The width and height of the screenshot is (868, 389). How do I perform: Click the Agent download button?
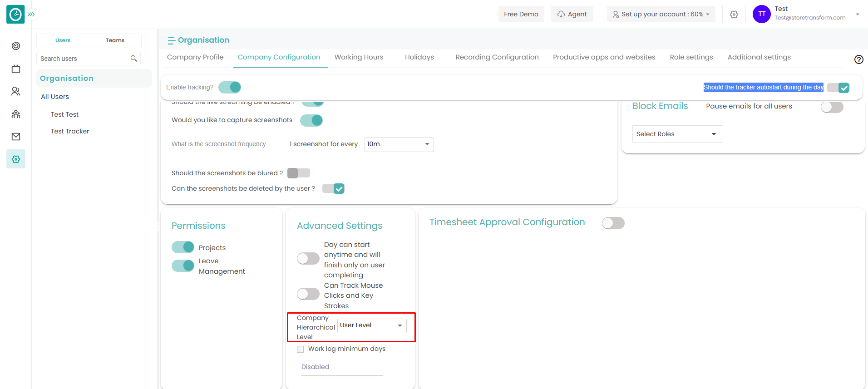[572, 14]
